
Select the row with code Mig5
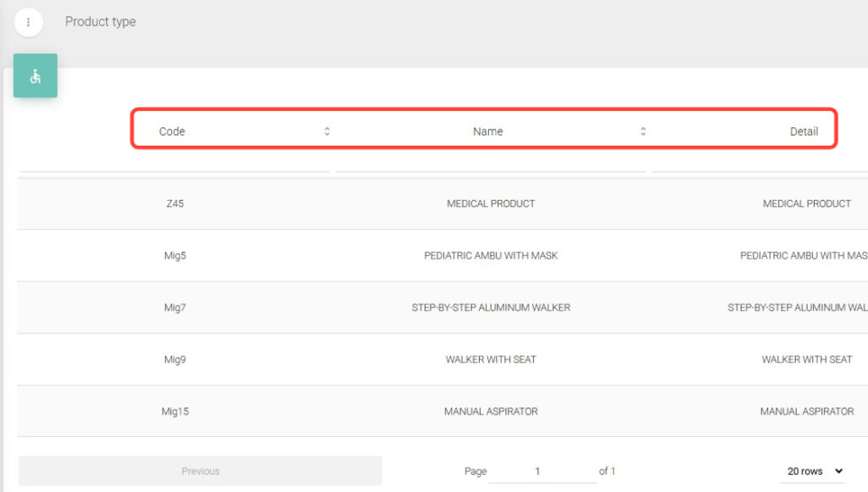pos(174,255)
